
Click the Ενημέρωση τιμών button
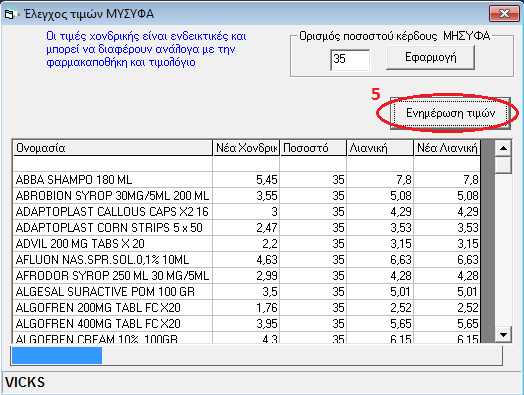(450, 113)
